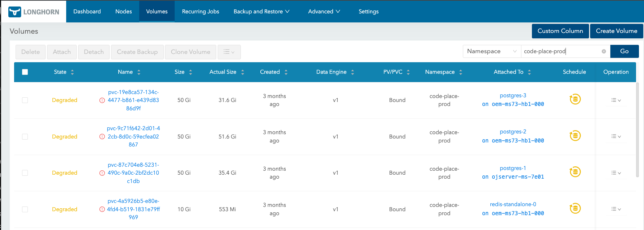This screenshot has width=644, height=230.
Task: Click node ojserver-ms-7e01 under postgres-1
Action: pos(518,177)
